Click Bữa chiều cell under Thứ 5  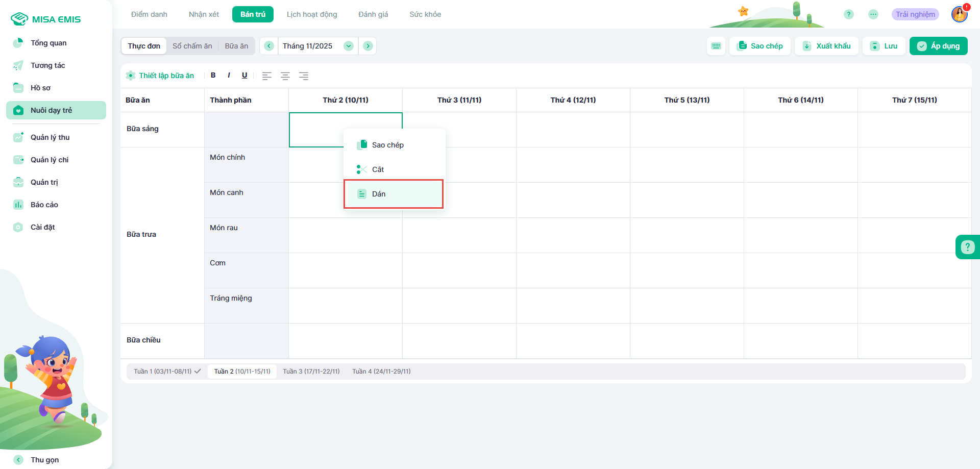pos(687,340)
